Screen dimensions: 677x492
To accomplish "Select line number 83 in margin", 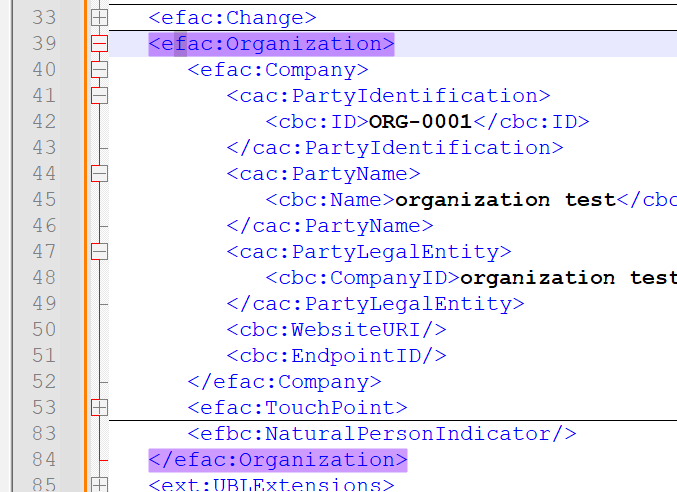I will [x=44, y=434].
